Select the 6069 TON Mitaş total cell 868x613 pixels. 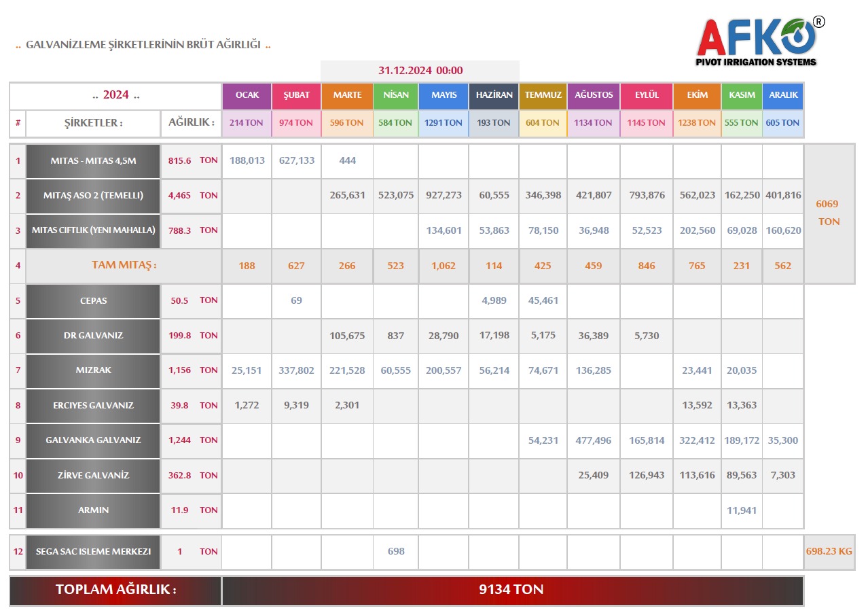click(829, 213)
